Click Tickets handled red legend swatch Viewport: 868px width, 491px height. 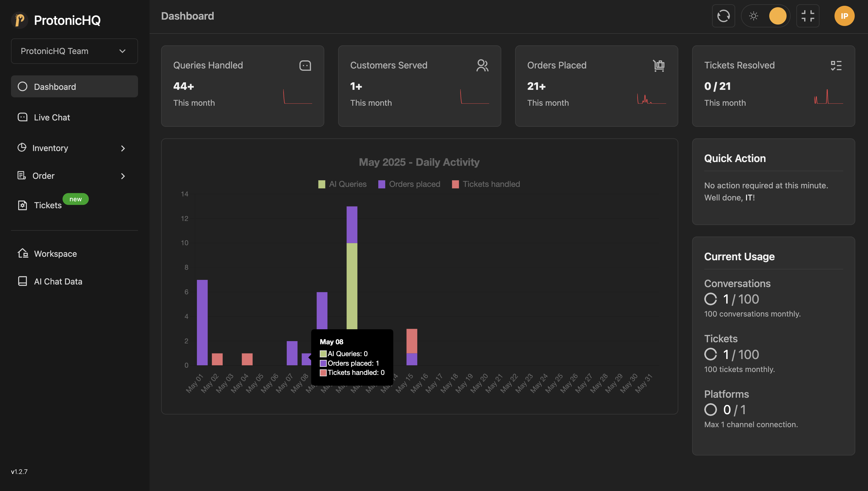click(455, 184)
